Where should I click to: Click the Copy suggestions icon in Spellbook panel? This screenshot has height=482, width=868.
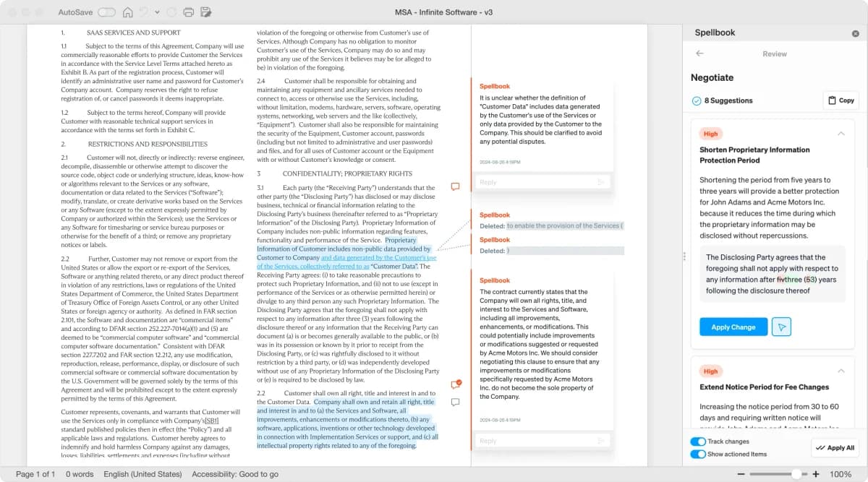click(840, 100)
